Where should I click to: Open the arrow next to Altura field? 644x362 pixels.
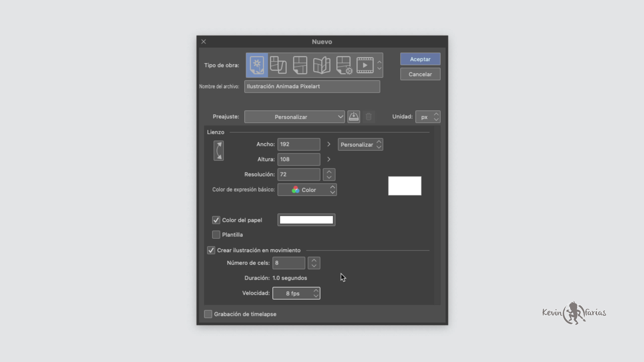pyautogui.click(x=329, y=159)
